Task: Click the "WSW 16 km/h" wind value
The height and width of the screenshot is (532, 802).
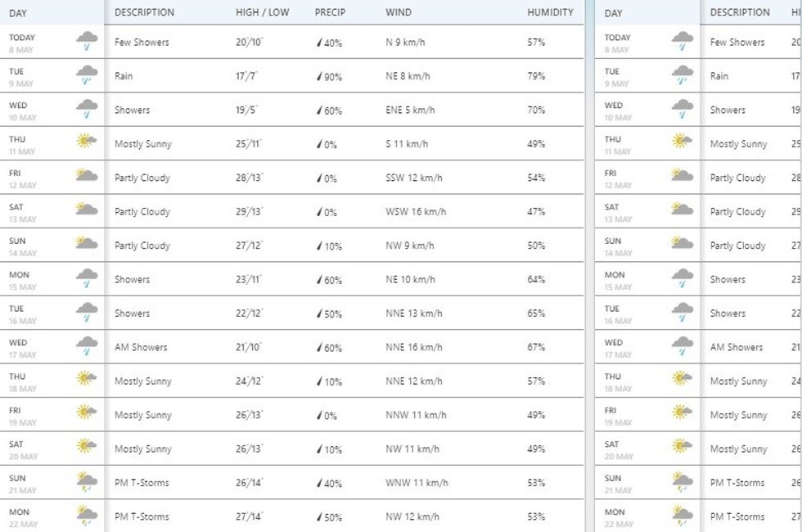Action: 416,212
